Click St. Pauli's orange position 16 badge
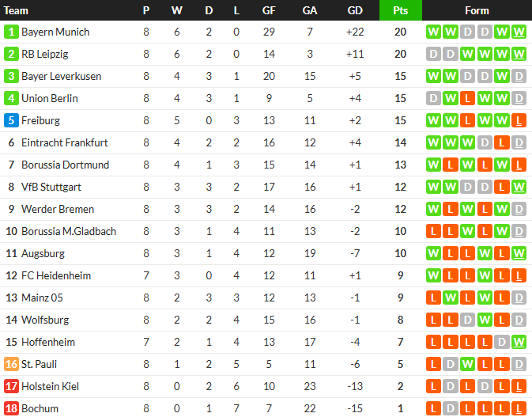The image size is (532, 417). 11,365
